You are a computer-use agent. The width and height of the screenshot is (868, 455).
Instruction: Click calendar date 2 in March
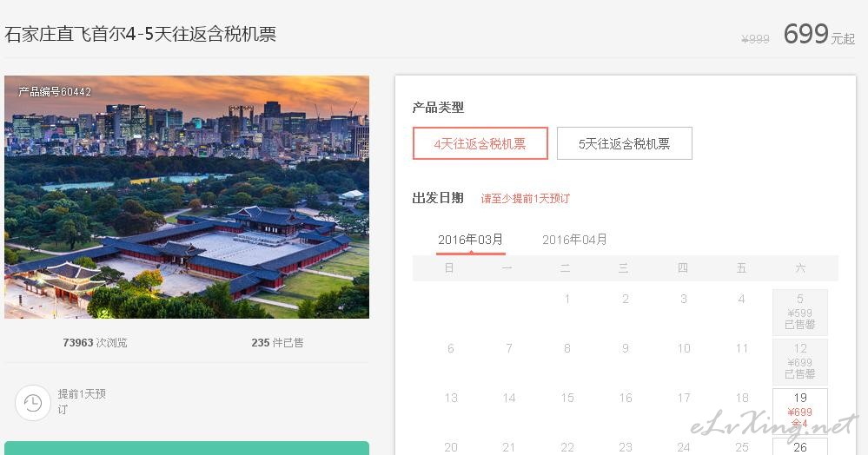pos(626,299)
